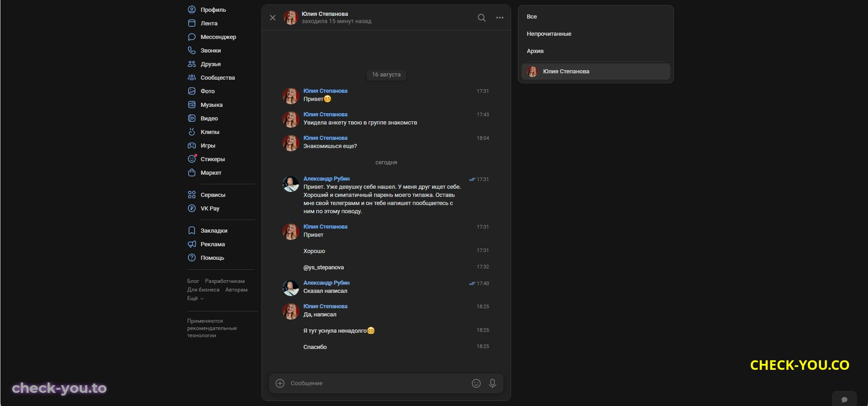The height and width of the screenshot is (406, 868).
Task: Open the floating chat bubble button in the corner
Action: click(844, 399)
